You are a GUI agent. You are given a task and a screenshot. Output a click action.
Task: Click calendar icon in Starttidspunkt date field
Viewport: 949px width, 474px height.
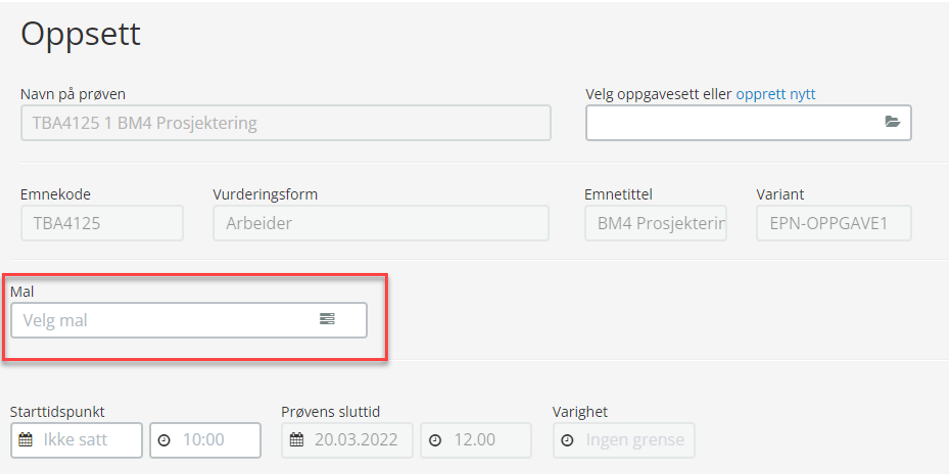tap(25, 440)
